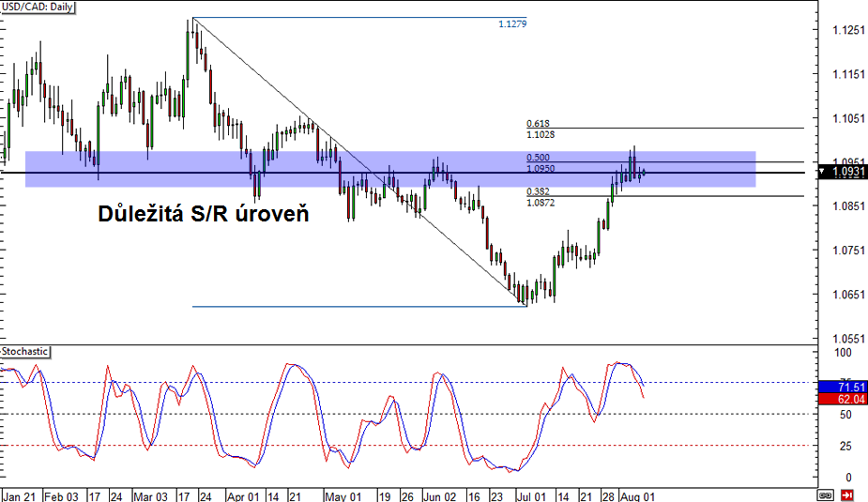This screenshot has height=502, width=868.
Task: Click the 1.0872 Fibonacci price label
Action: tap(541, 203)
